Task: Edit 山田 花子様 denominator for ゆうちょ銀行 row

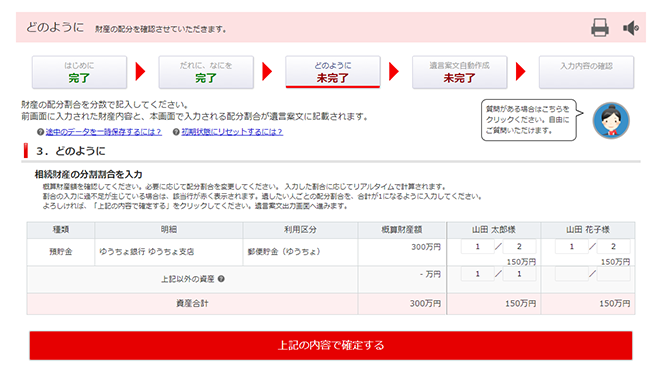Action: pyautogui.click(x=613, y=247)
